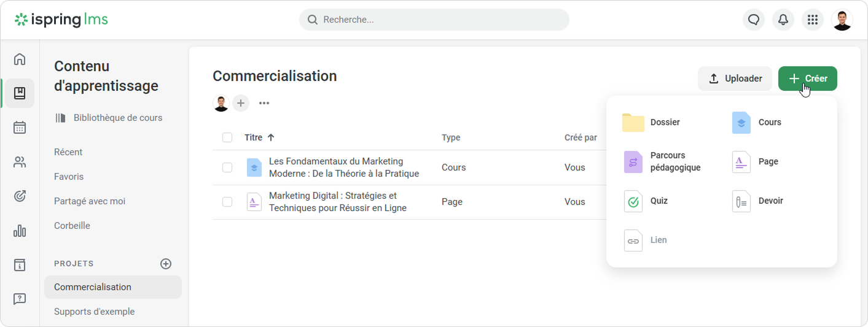Open the apps grid icon
This screenshot has width=868, height=327.
point(813,20)
